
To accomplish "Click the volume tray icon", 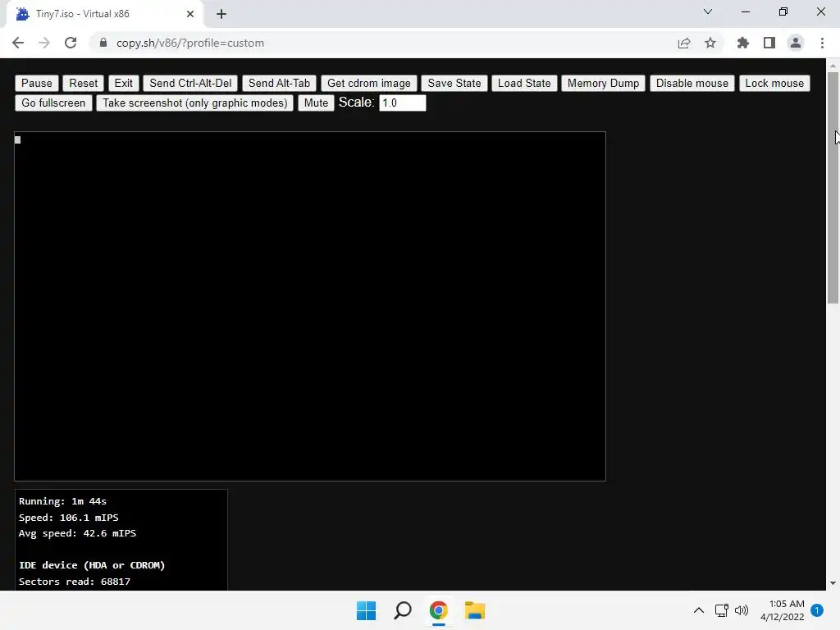I will click(742, 610).
